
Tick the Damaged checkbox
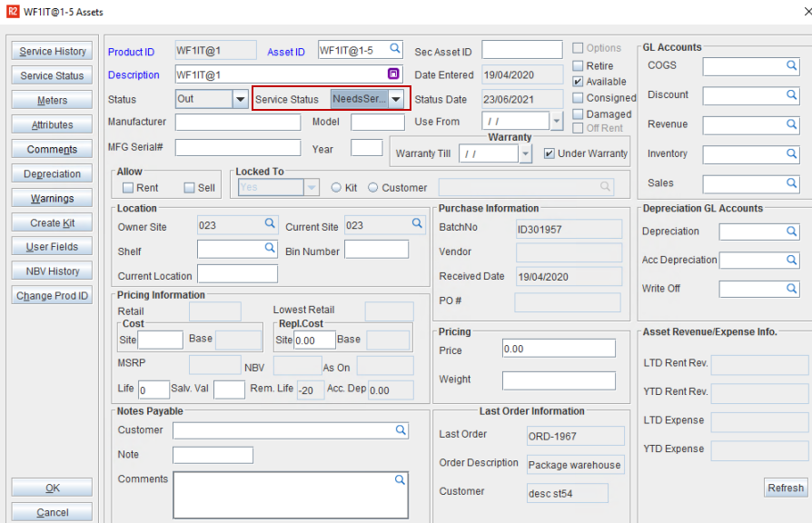579,114
